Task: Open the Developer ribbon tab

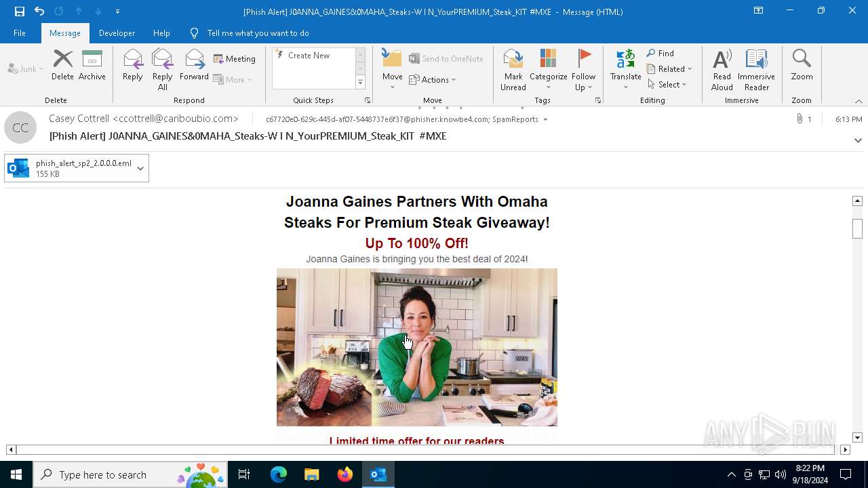Action: (117, 33)
